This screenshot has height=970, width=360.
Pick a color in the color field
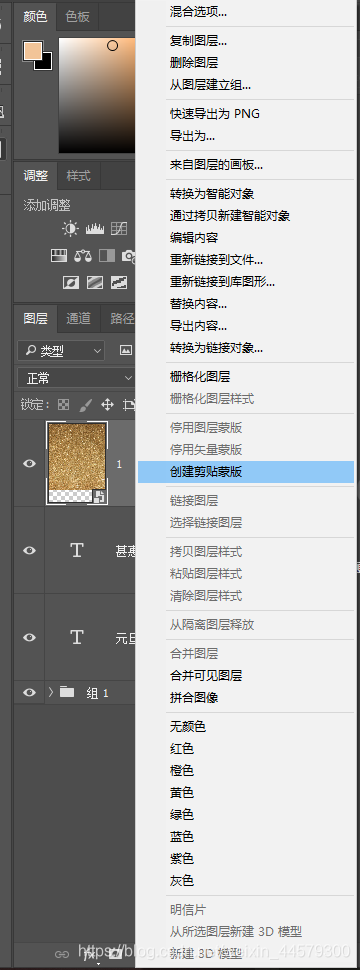(97, 95)
